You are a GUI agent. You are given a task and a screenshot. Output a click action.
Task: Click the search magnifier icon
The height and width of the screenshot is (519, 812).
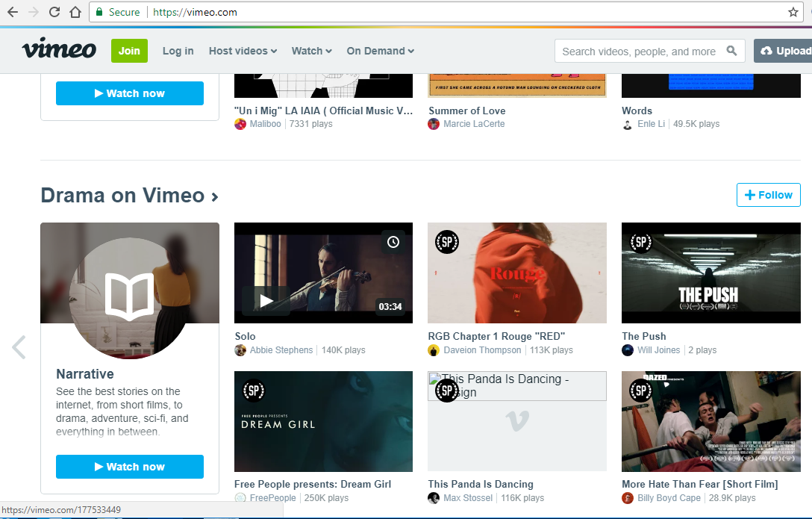[731, 51]
